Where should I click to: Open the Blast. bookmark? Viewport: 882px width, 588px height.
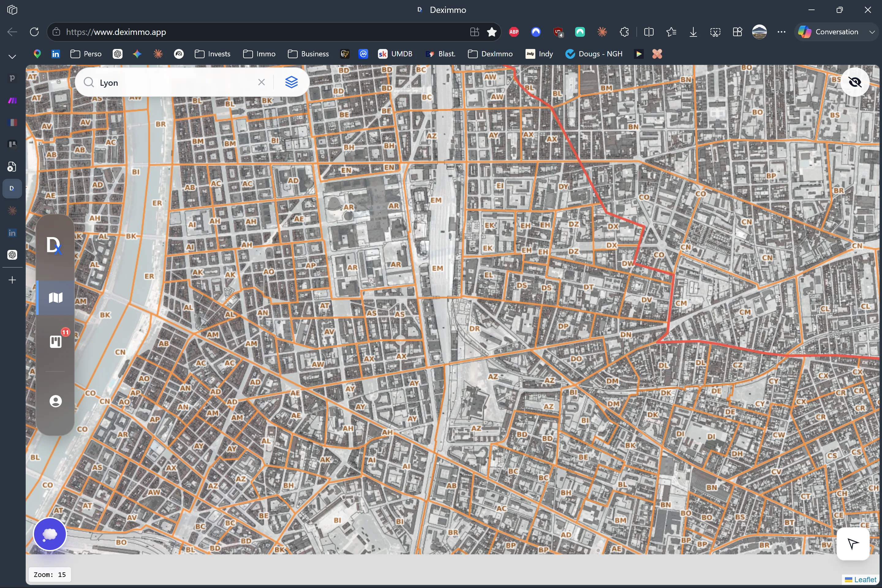(x=441, y=54)
